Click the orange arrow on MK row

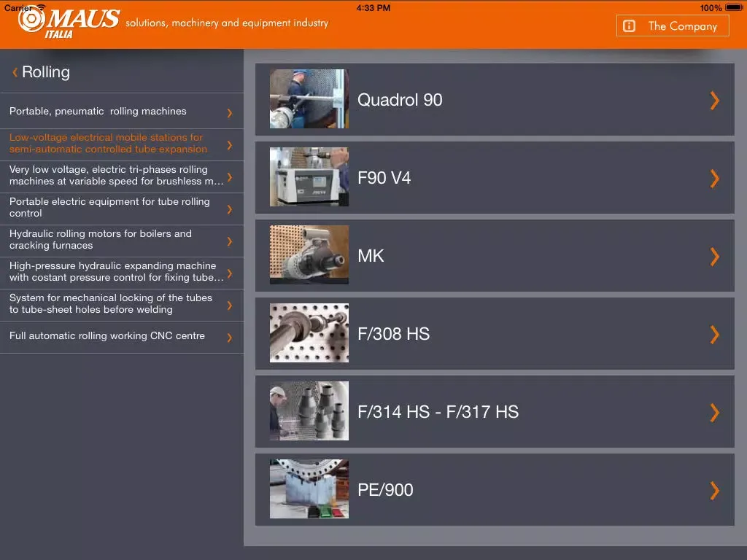714,257
